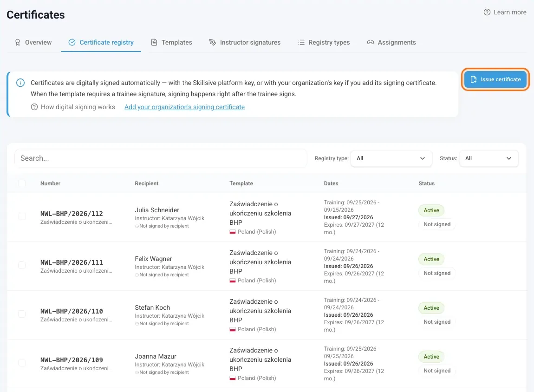The width and height of the screenshot is (534, 392).
Task: Click the Template column header
Action: click(241, 183)
